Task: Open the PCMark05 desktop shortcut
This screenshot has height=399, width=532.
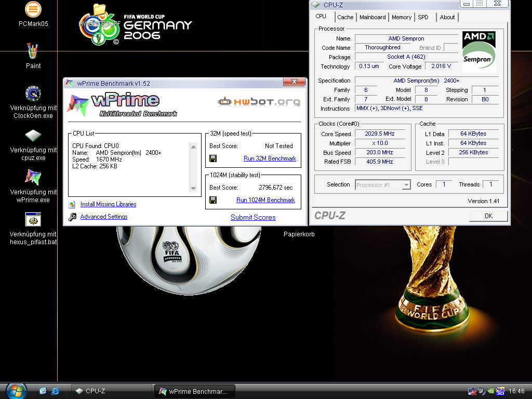Action: tap(33, 14)
